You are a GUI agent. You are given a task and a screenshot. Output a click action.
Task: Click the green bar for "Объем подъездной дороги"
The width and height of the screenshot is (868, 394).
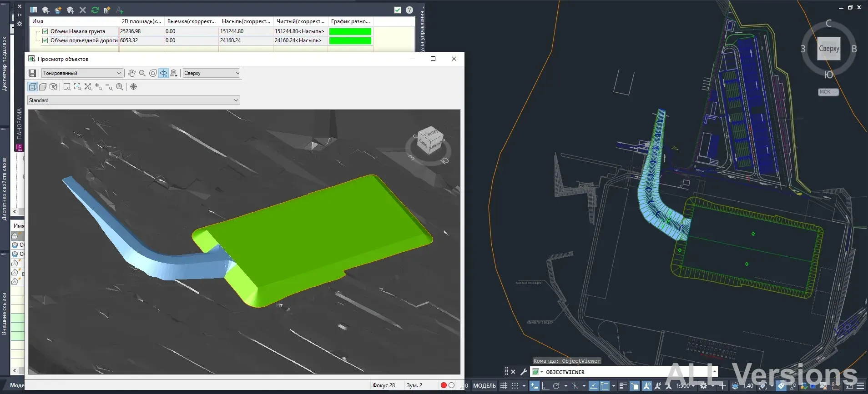click(x=350, y=40)
